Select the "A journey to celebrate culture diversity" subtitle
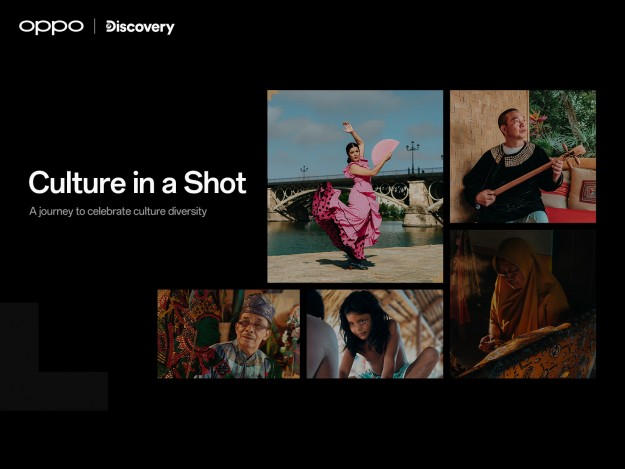Image resolution: width=625 pixels, height=469 pixels. click(x=118, y=211)
